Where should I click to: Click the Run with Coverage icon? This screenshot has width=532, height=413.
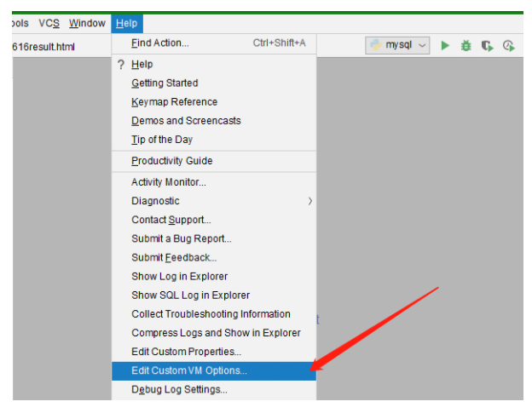pyautogui.click(x=487, y=45)
